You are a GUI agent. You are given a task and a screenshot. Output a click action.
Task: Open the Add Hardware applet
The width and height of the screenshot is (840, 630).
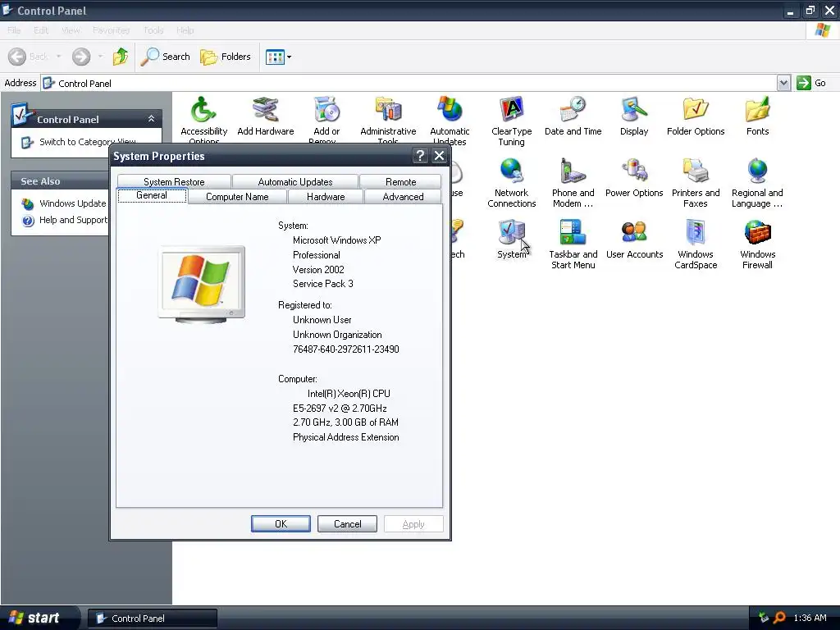pyautogui.click(x=265, y=116)
